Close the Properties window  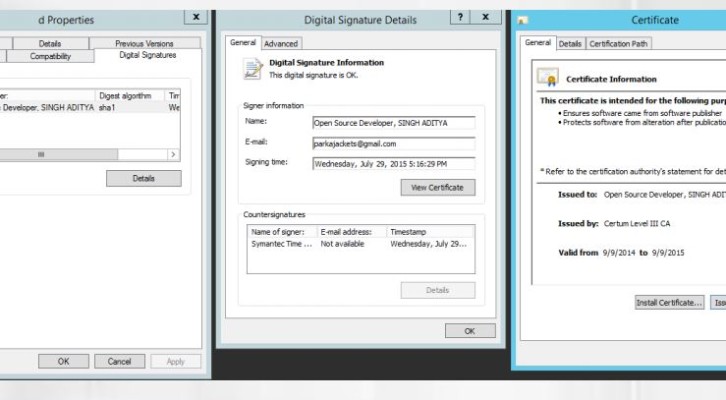(x=195, y=17)
